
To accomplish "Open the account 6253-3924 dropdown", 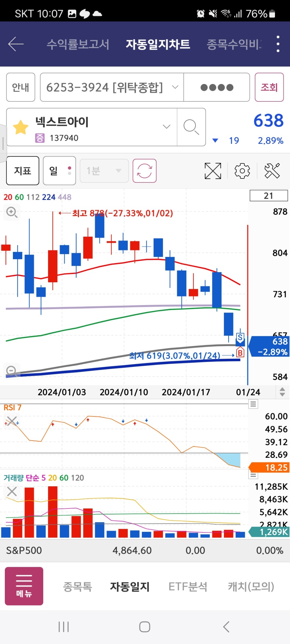I will tap(112, 87).
